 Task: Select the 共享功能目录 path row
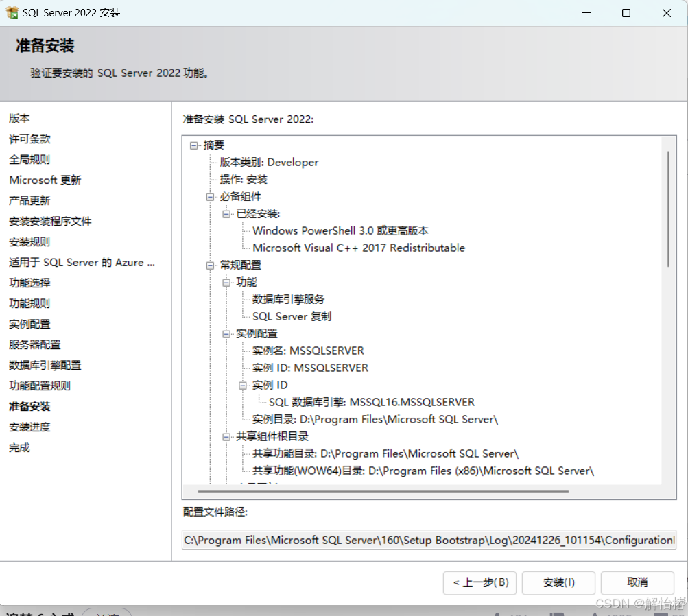point(385,453)
